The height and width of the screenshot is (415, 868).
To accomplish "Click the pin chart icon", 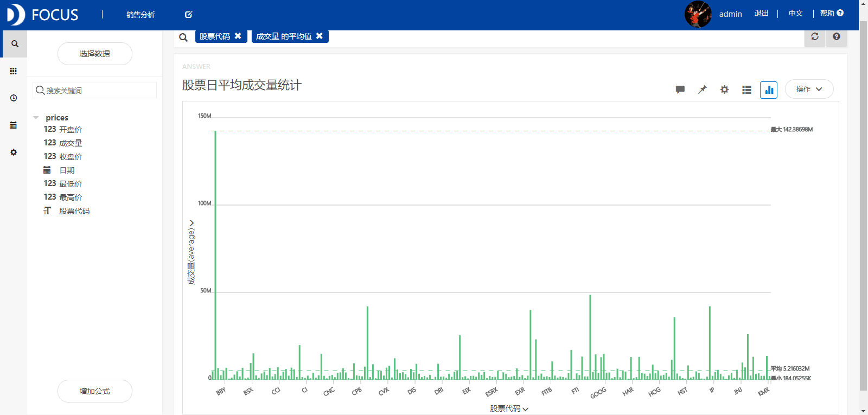I will [x=703, y=90].
